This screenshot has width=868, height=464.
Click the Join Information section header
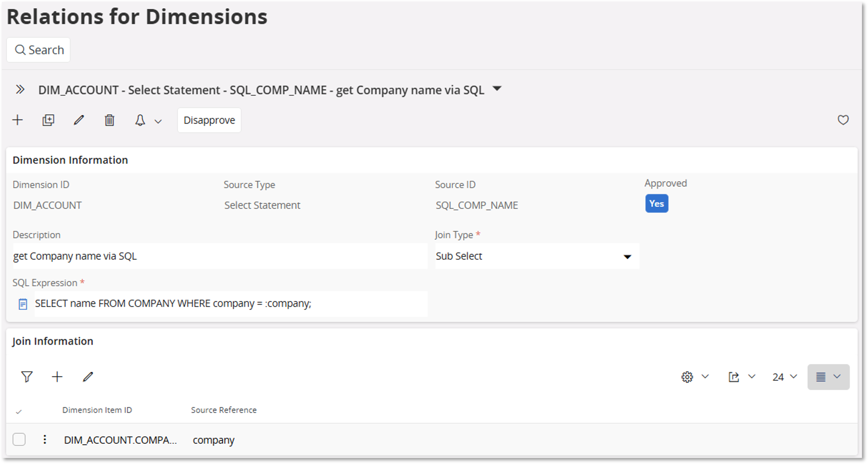[x=53, y=341]
